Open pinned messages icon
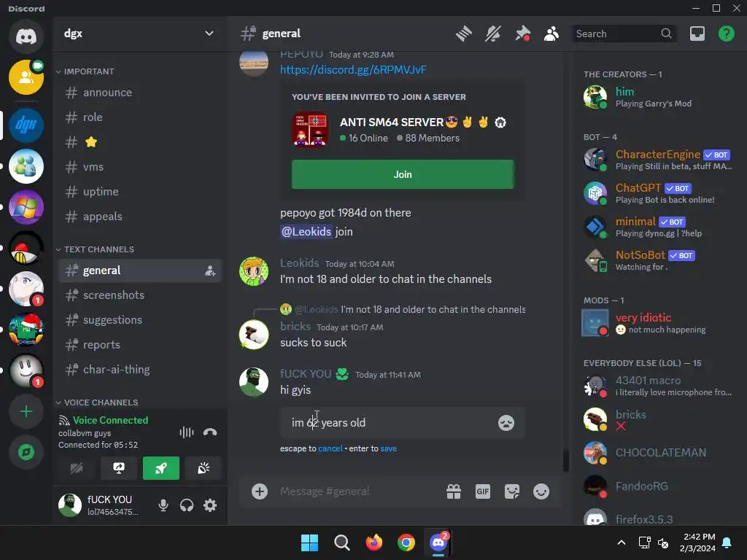Viewport: 747px width, 560px height. pyautogui.click(x=522, y=34)
